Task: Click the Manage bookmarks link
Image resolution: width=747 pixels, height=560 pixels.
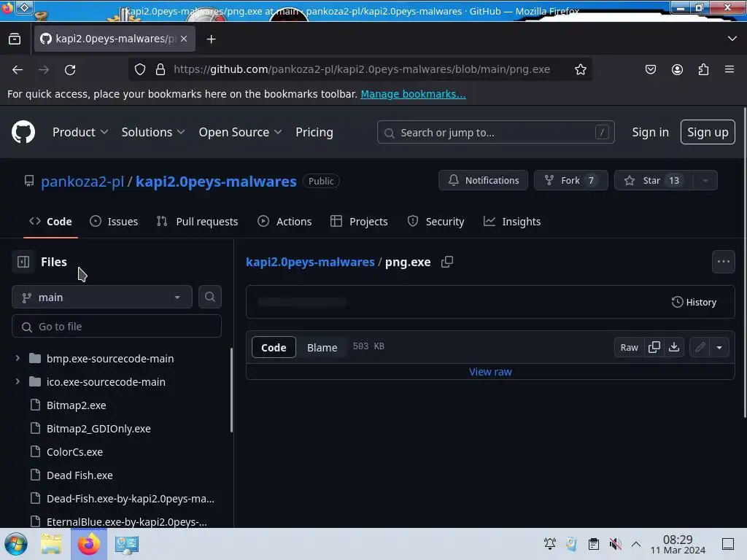Action: tap(413, 94)
